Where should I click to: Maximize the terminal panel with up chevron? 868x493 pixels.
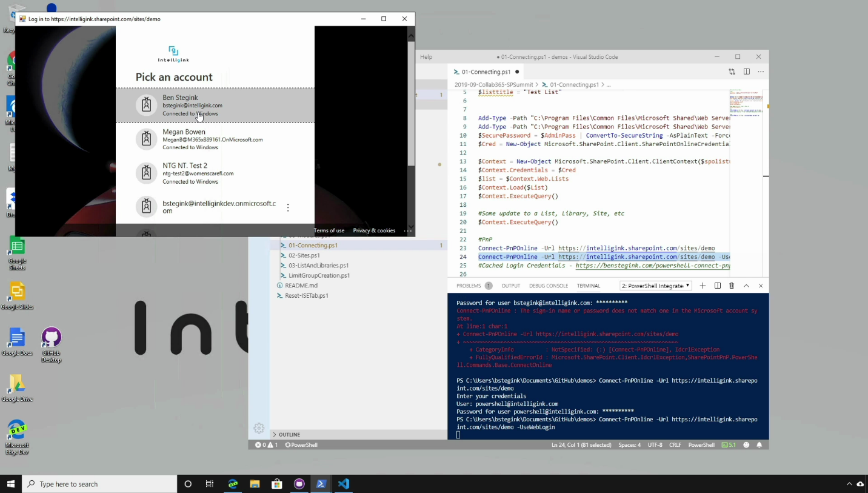[x=746, y=286]
